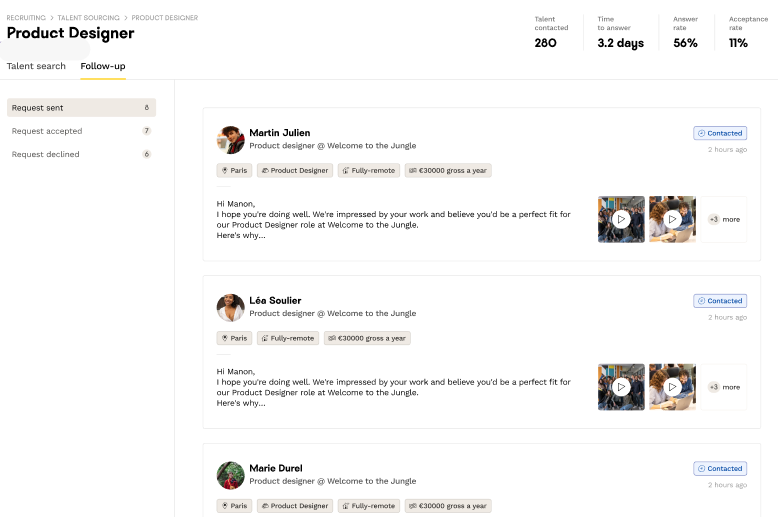The image size is (778, 517).
Task: Switch to the Talent search tab
Action: tap(36, 66)
